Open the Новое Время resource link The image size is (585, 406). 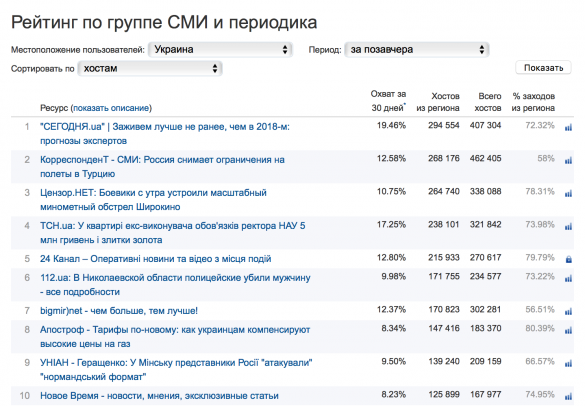pos(159,396)
